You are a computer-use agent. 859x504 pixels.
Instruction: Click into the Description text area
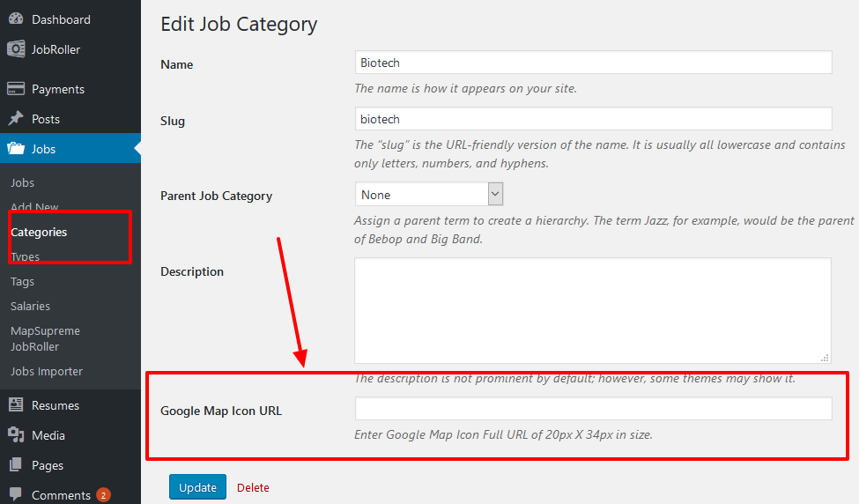click(x=593, y=311)
